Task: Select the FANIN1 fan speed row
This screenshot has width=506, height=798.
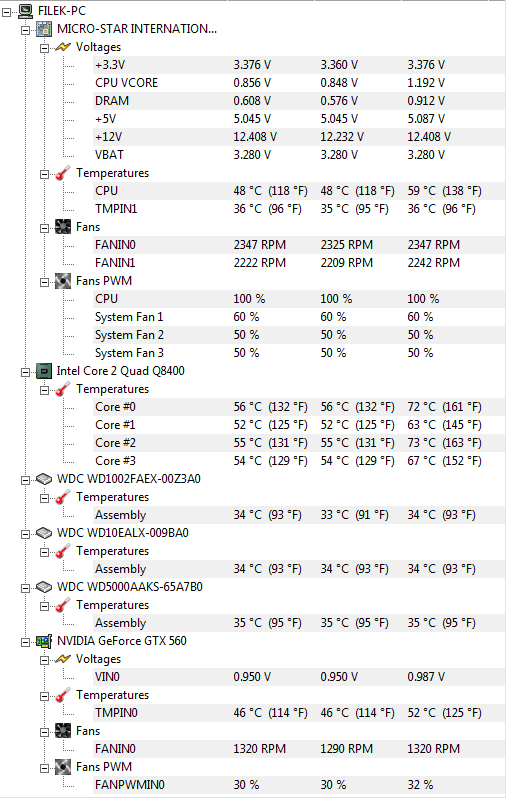Action: (297, 263)
